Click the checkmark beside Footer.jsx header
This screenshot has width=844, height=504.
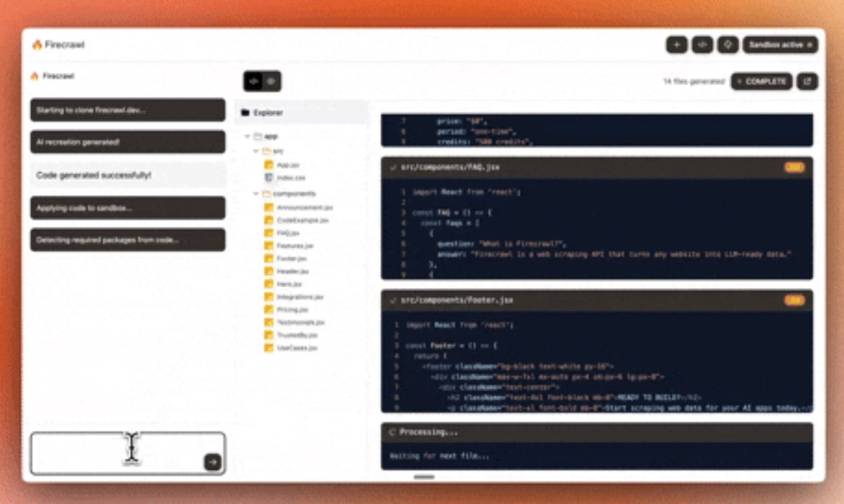pos(393,300)
